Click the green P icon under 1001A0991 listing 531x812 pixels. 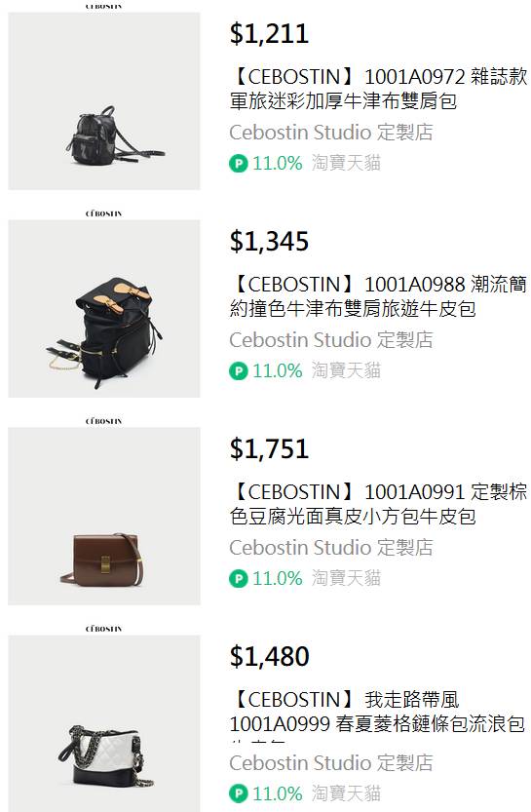coord(238,578)
